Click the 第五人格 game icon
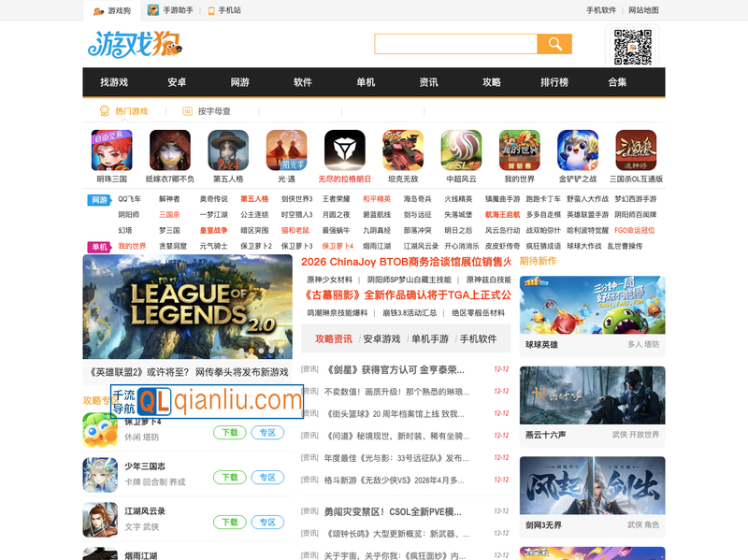This screenshot has height=560, width=748. click(x=228, y=150)
